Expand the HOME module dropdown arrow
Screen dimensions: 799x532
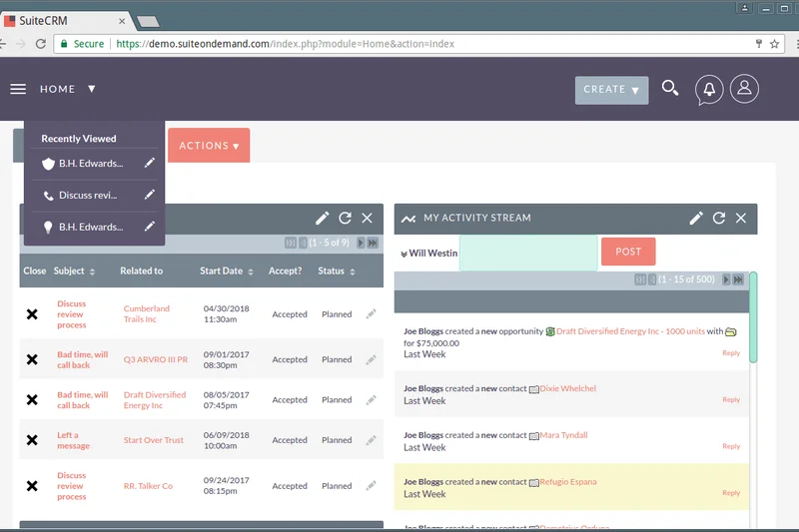(x=91, y=89)
